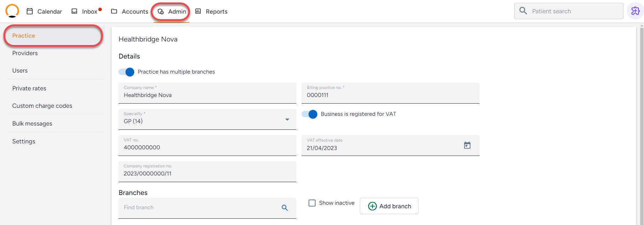Viewport: 644px width, 225px height.
Task: Open Private rates in the sidebar
Action: [56, 88]
